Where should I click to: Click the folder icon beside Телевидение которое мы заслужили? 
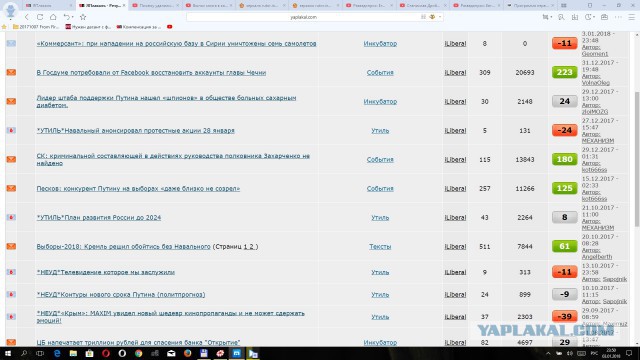click(11, 272)
